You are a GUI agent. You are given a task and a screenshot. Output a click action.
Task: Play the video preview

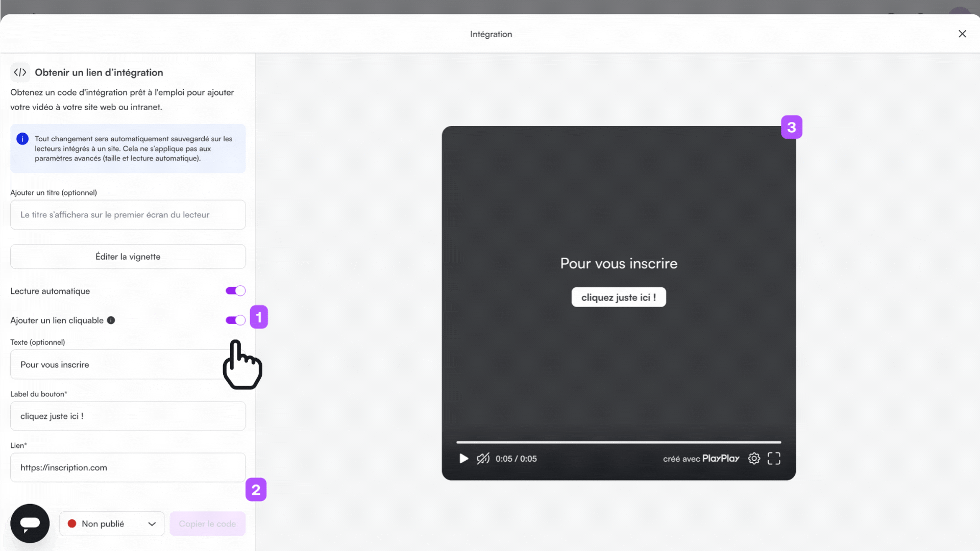pyautogui.click(x=463, y=459)
